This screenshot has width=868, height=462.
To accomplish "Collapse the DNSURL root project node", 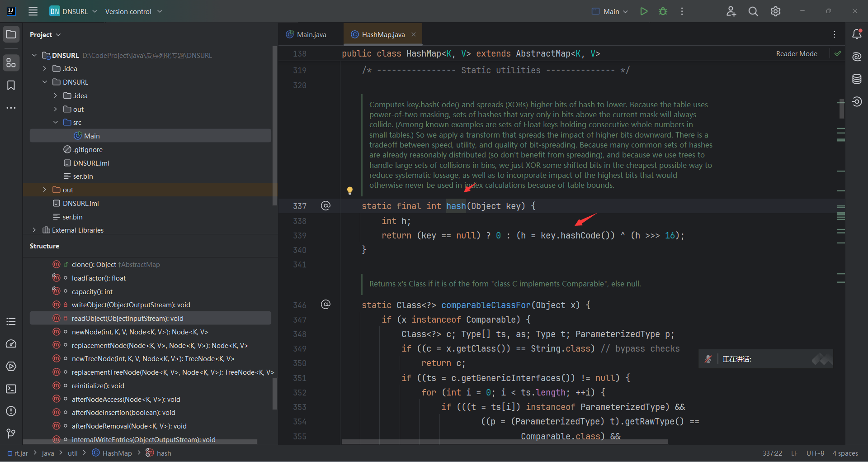I will [34, 55].
